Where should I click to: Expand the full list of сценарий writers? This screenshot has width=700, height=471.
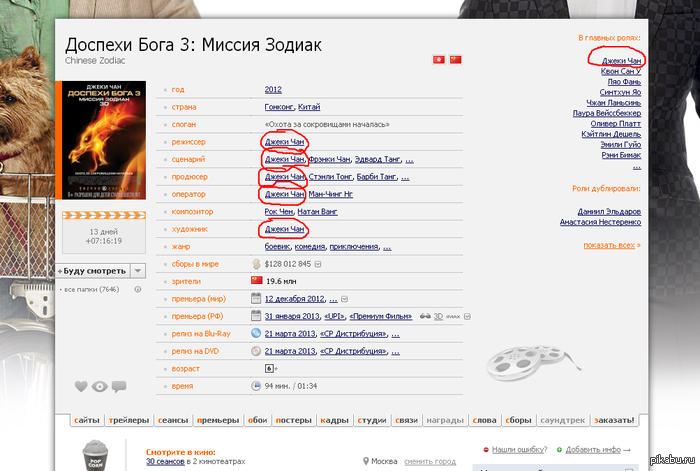pos(409,159)
